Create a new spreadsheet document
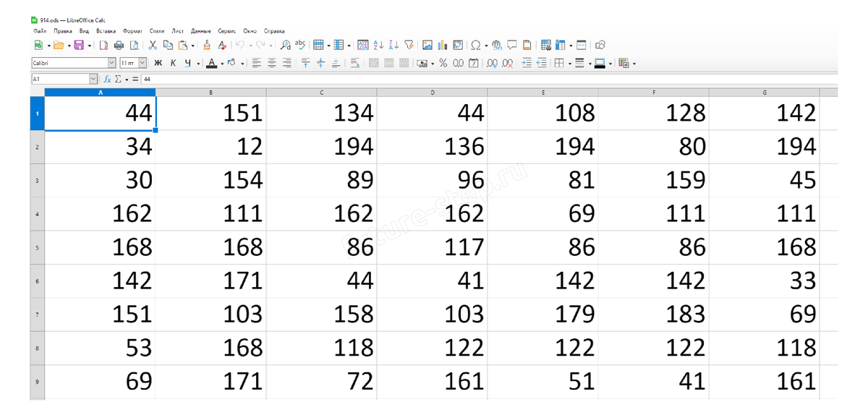Screen dimensions: 868x415 click(38, 45)
